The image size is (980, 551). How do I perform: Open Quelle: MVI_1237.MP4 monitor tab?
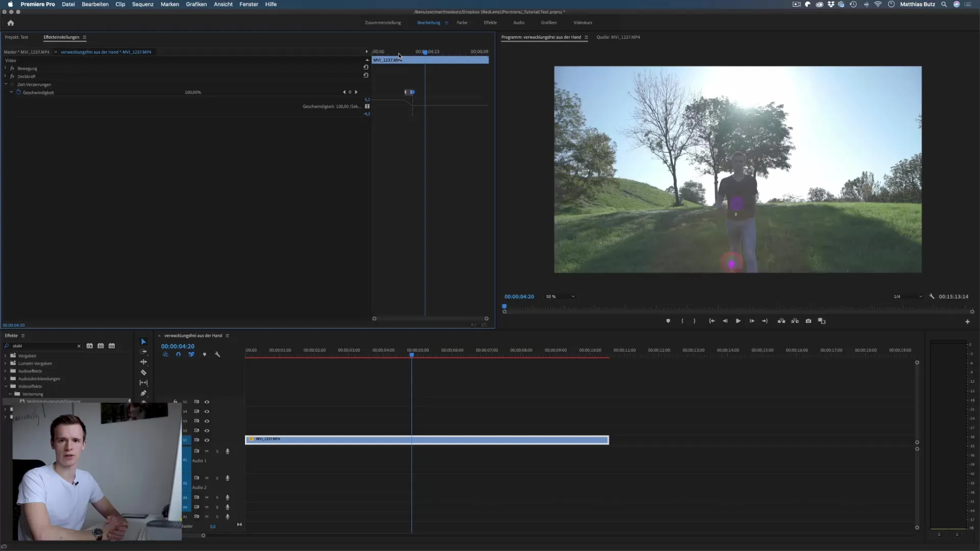[x=618, y=37]
